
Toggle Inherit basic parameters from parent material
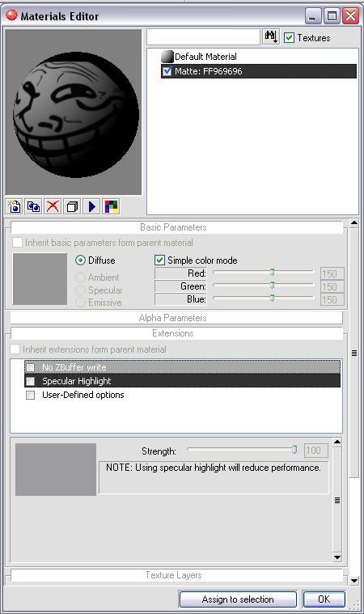(17, 243)
